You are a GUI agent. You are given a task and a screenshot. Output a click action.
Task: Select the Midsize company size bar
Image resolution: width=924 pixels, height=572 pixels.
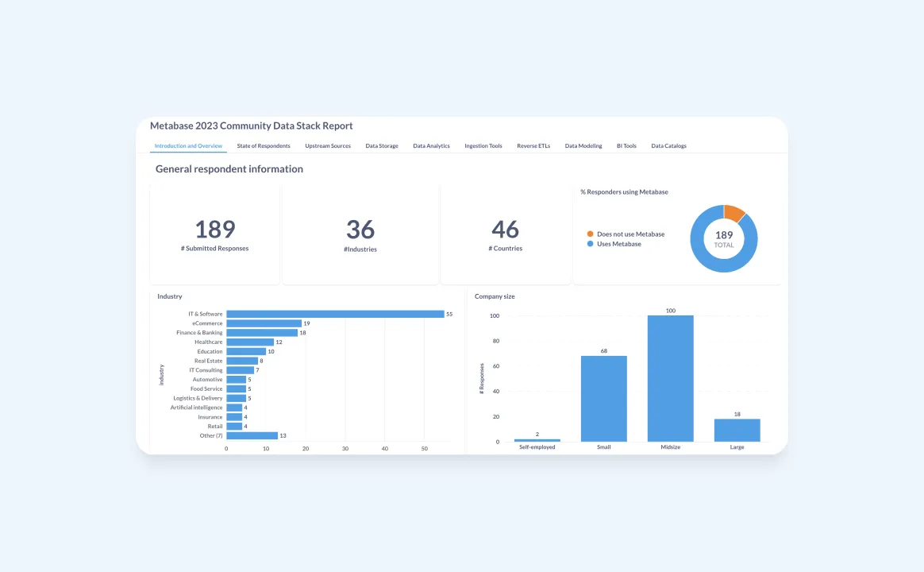pyautogui.click(x=670, y=378)
